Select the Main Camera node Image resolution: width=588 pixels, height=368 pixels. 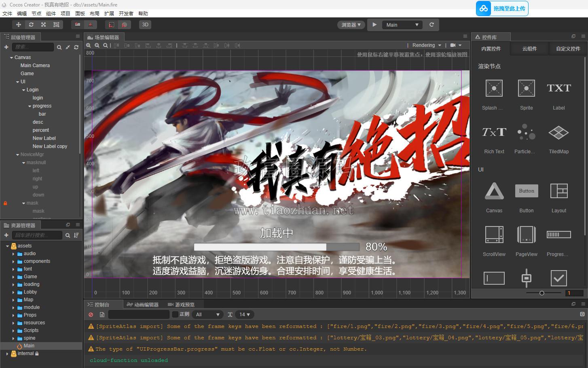(35, 66)
